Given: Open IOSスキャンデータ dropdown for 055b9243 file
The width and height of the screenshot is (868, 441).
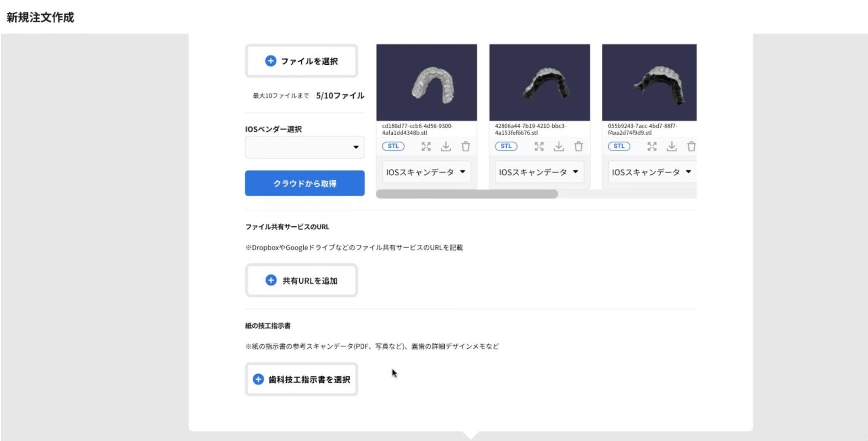Looking at the screenshot, I should [652, 172].
